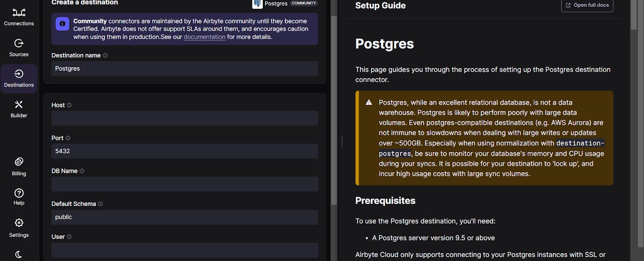Focus the Destination name field

pos(185,68)
